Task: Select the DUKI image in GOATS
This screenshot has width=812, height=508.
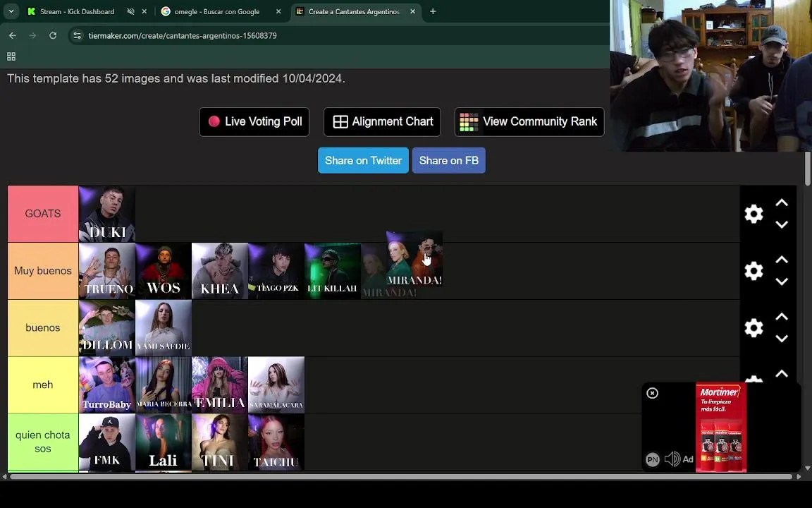Action: (106, 214)
